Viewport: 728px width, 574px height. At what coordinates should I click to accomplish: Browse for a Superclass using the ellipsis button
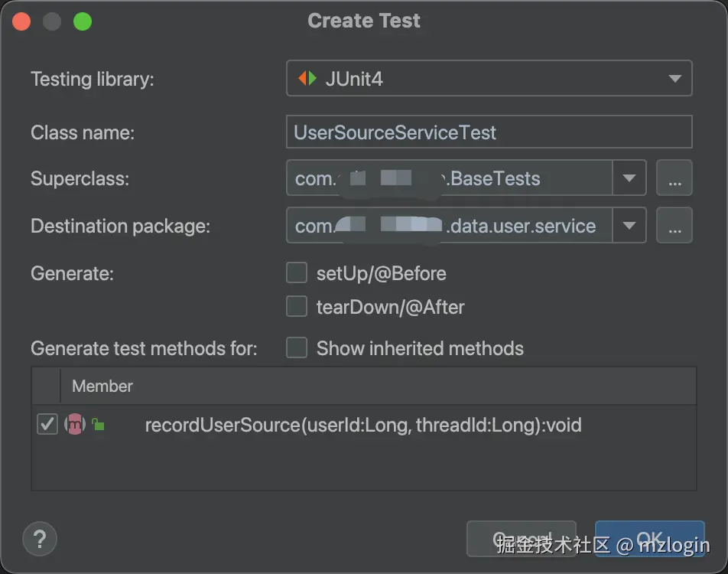[x=674, y=178]
